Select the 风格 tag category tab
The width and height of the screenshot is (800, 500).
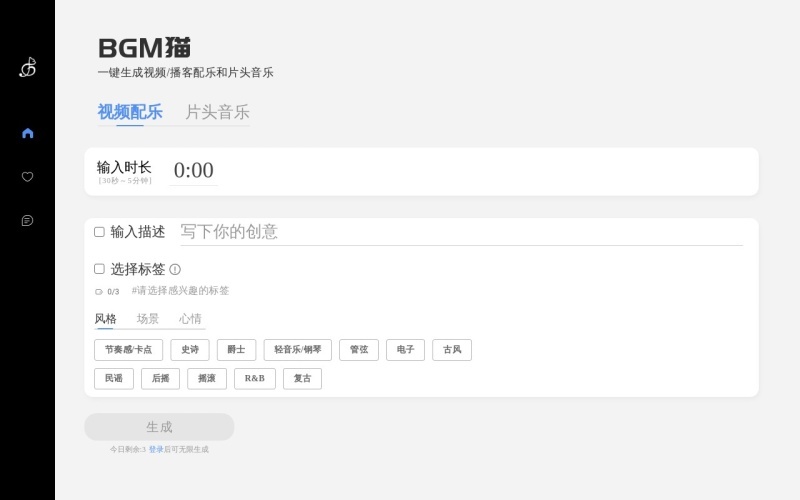click(x=106, y=319)
